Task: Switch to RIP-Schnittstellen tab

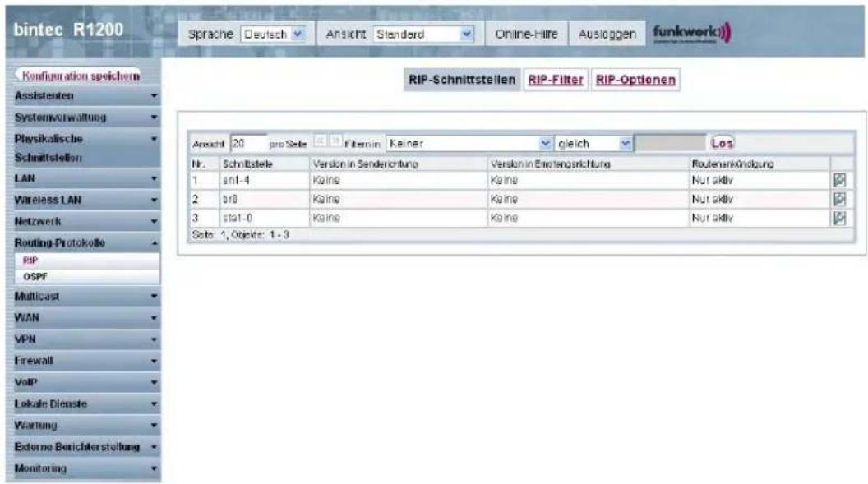Action: tap(462, 80)
